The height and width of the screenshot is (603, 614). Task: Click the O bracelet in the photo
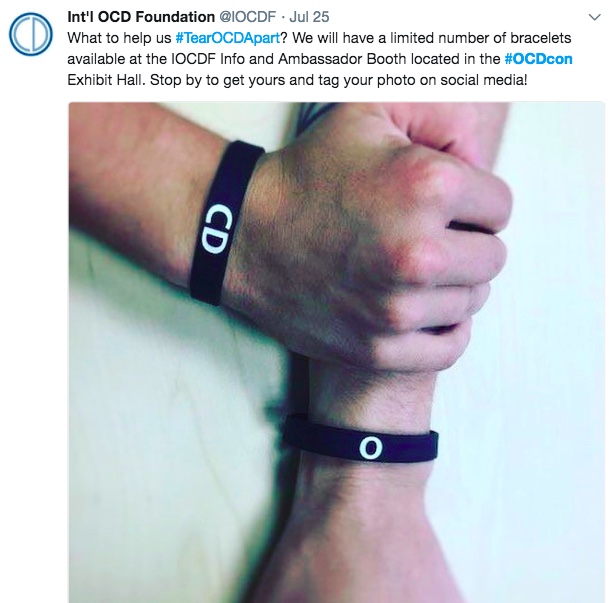click(x=360, y=441)
